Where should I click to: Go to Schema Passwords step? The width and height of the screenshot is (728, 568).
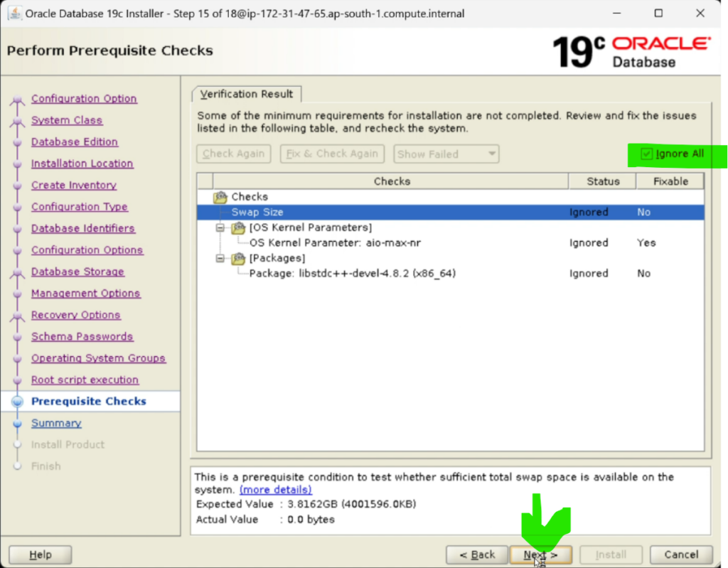pyautogui.click(x=82, y=336)
